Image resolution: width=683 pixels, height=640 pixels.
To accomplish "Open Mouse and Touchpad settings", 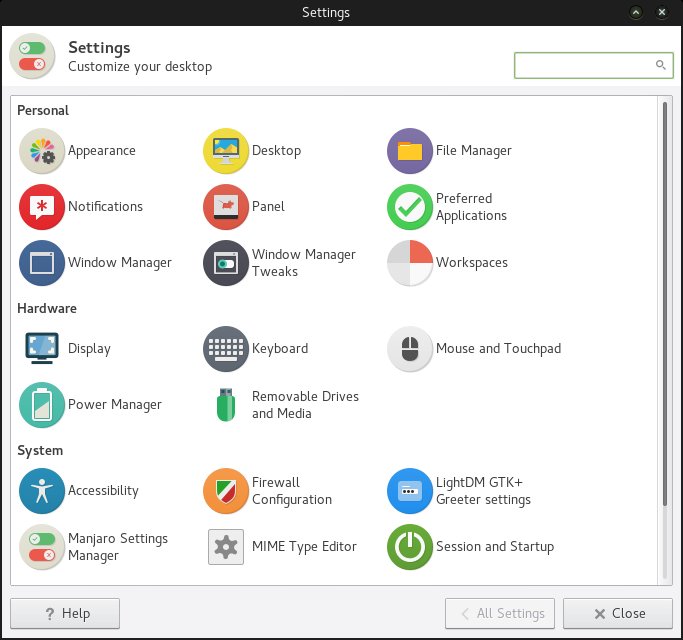I will tap(410, 349).
